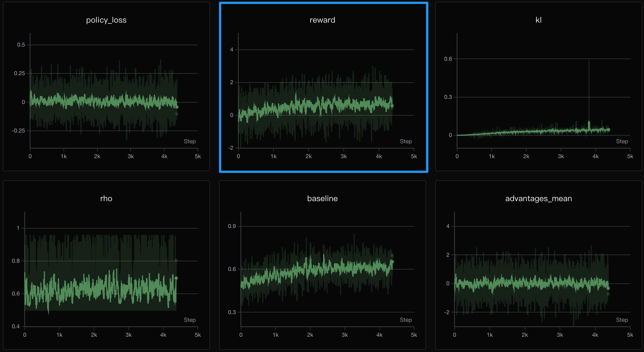Viewport: 644px width, 352px height.
Task: Click the 5k tick label under policy_loss
Action: tap(198, 157)
